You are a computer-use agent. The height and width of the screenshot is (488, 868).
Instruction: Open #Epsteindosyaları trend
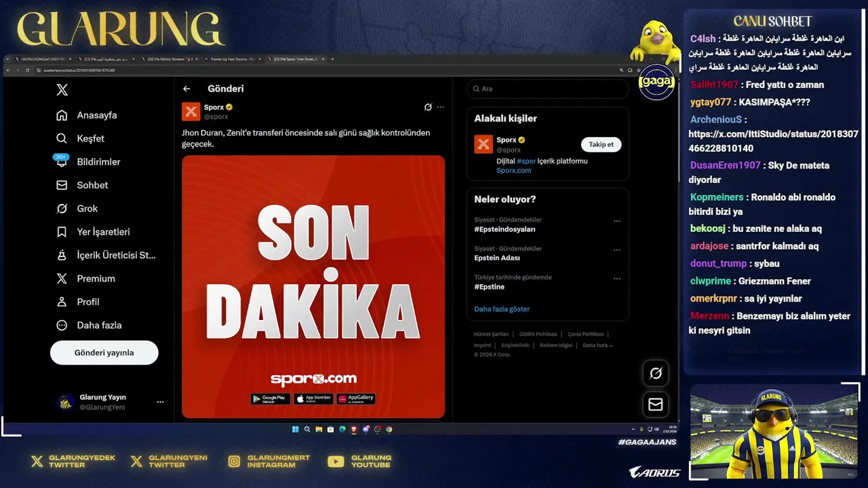tap(505, 229)
